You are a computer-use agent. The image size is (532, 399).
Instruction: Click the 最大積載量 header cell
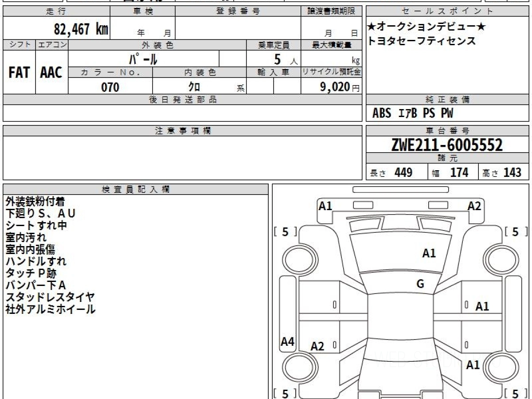point(332,45)
